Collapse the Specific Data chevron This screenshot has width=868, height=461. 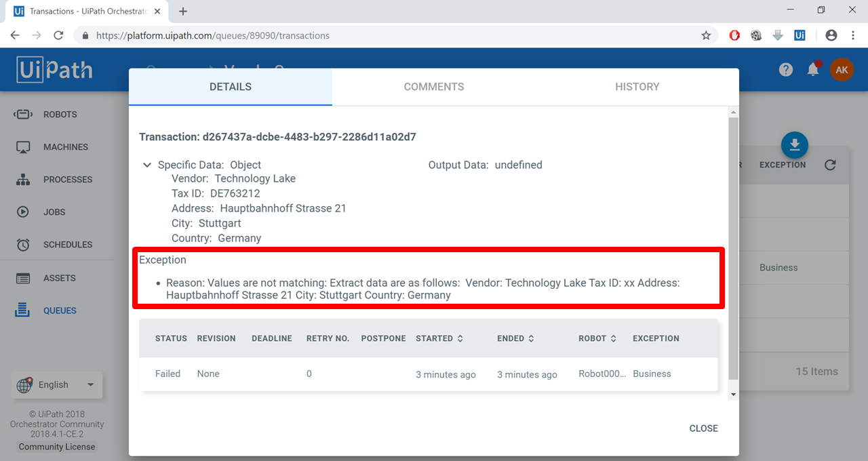[x=147, y=165]
